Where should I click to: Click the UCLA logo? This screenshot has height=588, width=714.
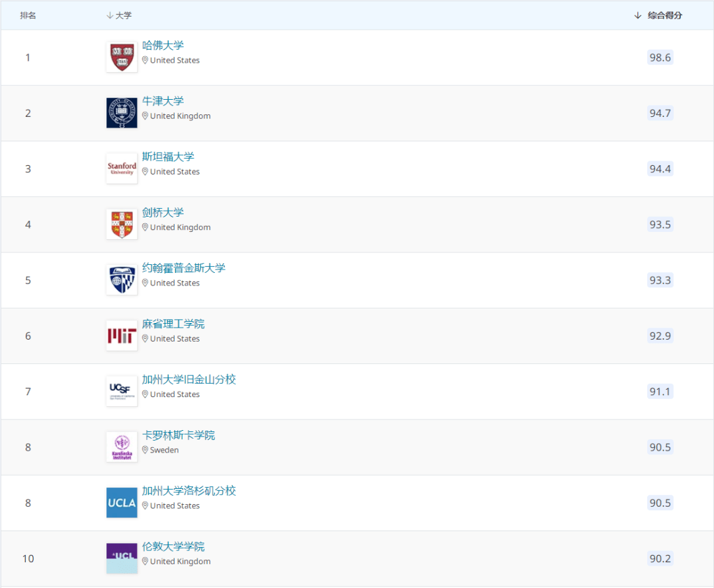122,502
